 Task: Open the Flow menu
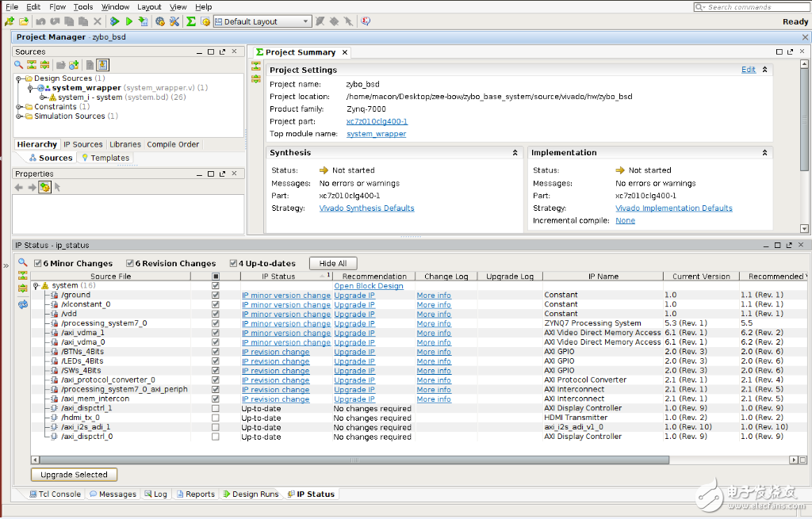[58, 7]
